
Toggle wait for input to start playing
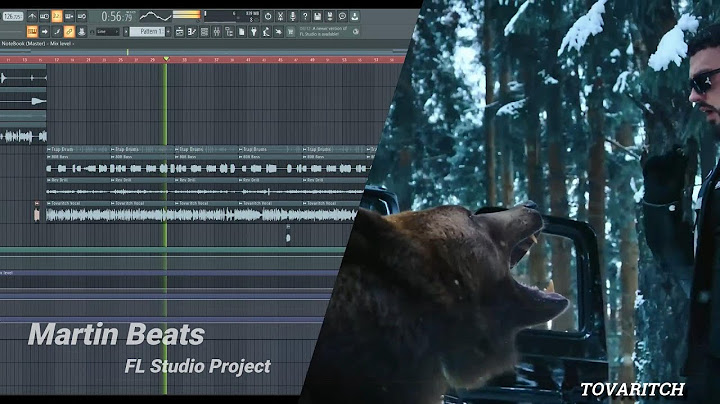tap(45, 17)
